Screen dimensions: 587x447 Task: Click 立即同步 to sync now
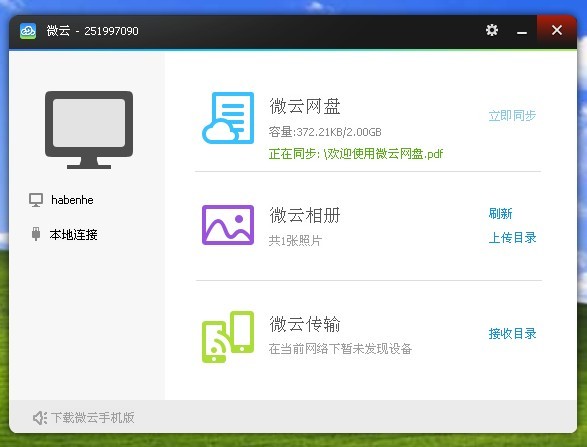coord(512,116)
